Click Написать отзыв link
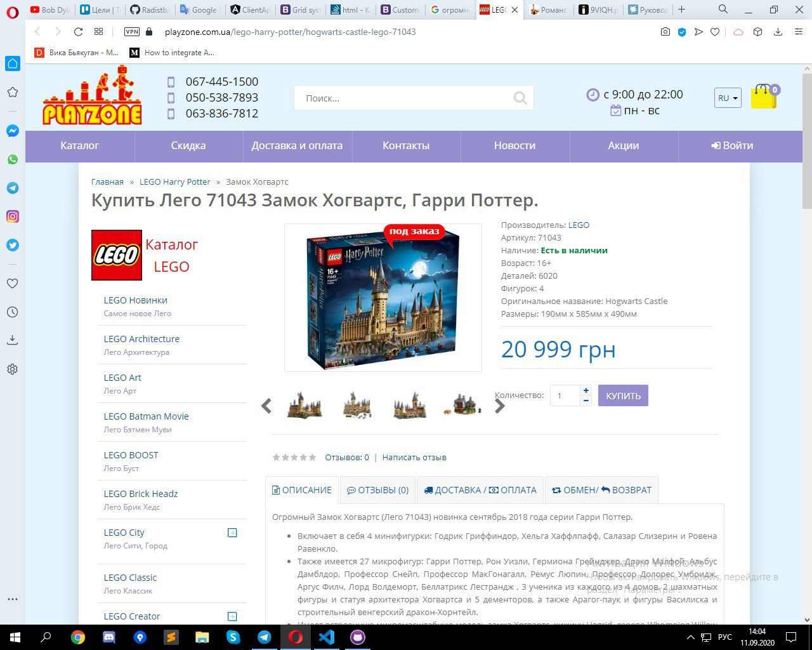 point(414,457)
